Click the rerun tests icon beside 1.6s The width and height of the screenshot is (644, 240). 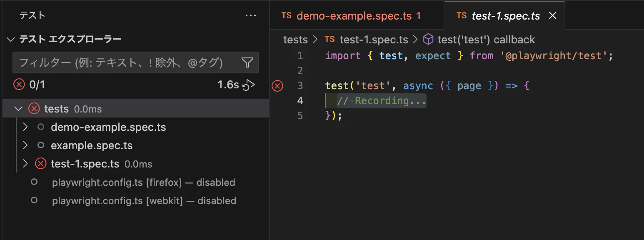[x=249, y=85]
